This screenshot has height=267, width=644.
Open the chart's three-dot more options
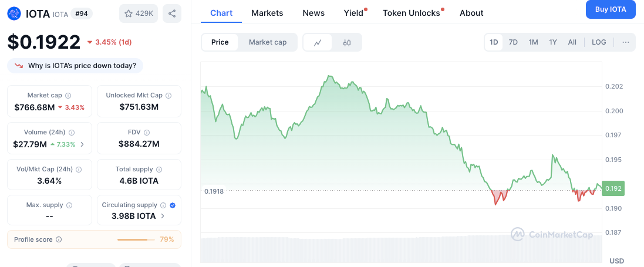pos(626,42)
